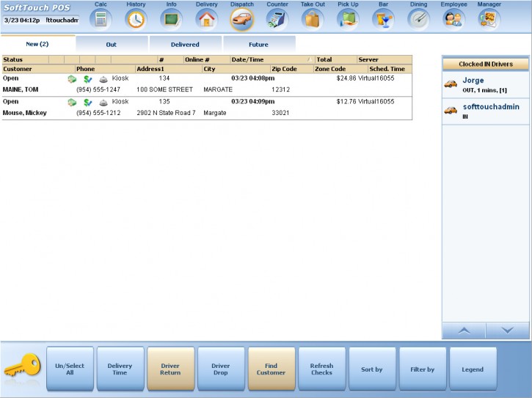Show the Legend

[473, 369]
